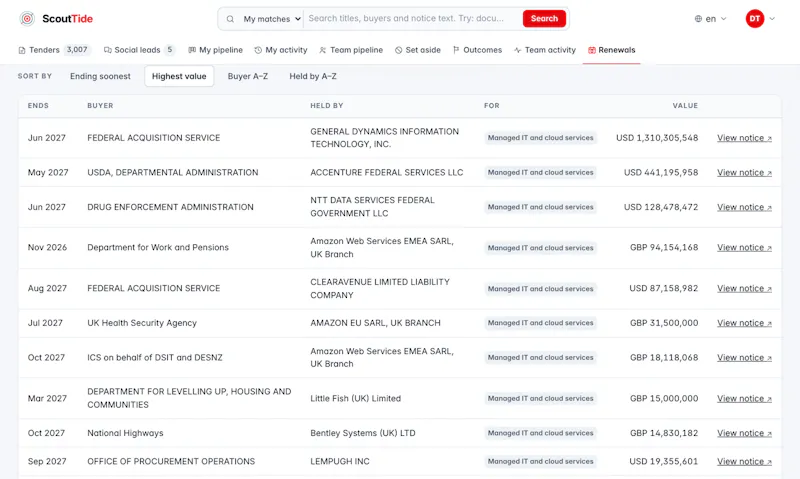
Task: Expand the user account chevron
Action: point(772,19)
